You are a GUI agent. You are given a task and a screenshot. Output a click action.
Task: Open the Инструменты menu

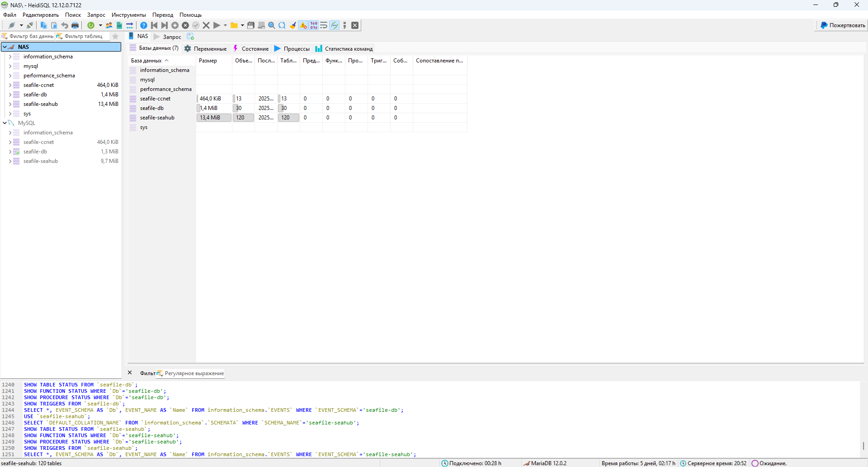click(128, 14)
